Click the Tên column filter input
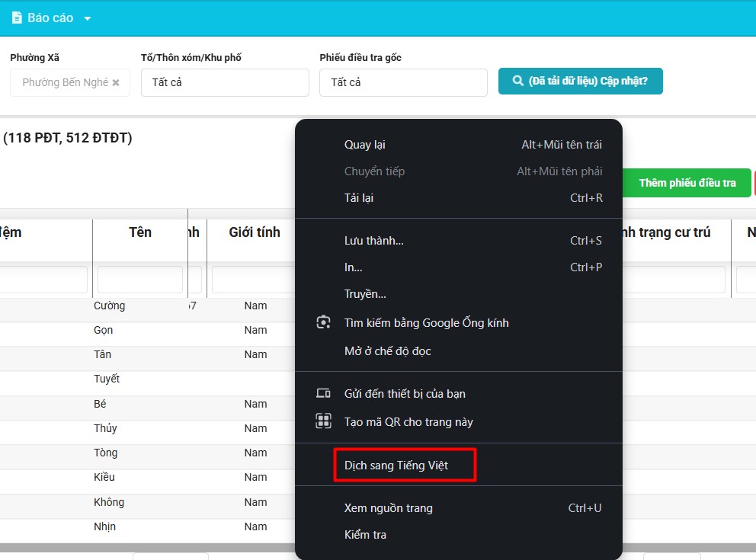 pyautogui.click(x=139, y=280)
